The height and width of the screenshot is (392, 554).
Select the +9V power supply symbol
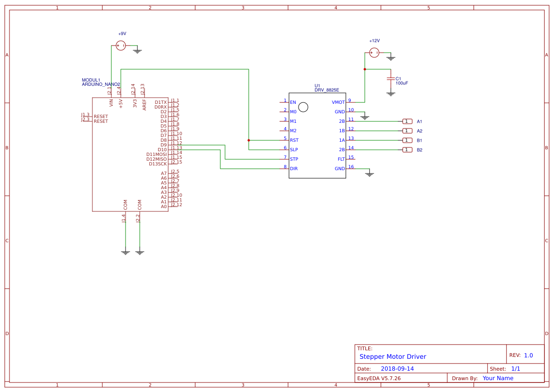tap(121, 45)
